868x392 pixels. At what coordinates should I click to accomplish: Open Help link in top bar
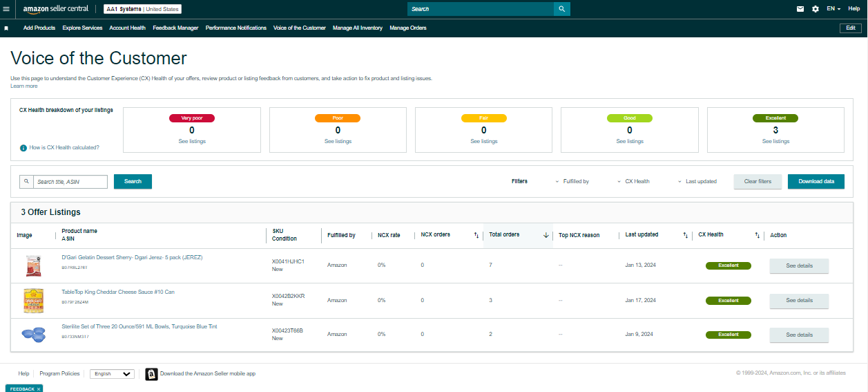pyautogui.click(x=854, y=9)
